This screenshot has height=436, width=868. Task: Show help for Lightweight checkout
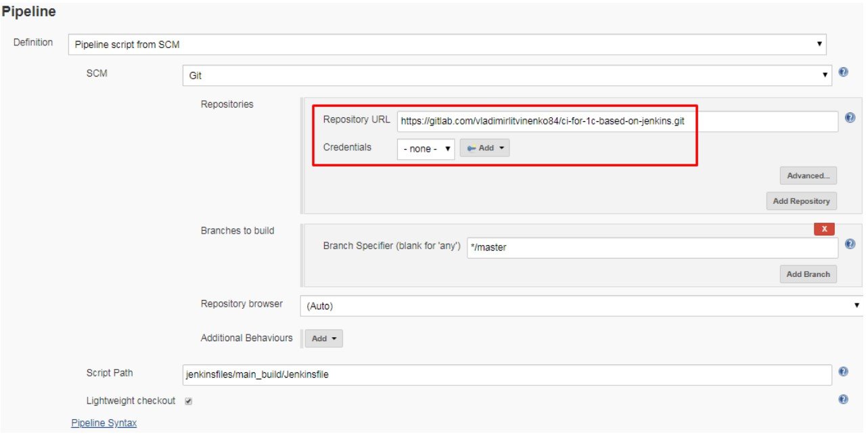coord(843,399)
